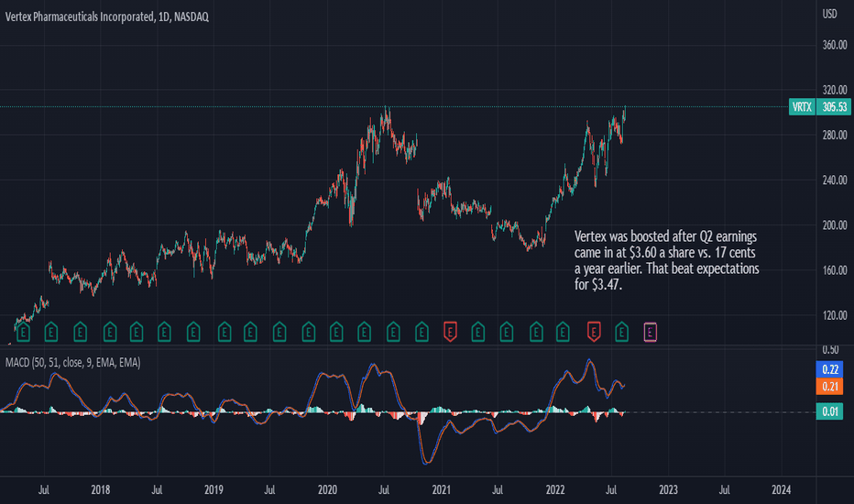Click the 240.00 price axis label

point(835,181)
